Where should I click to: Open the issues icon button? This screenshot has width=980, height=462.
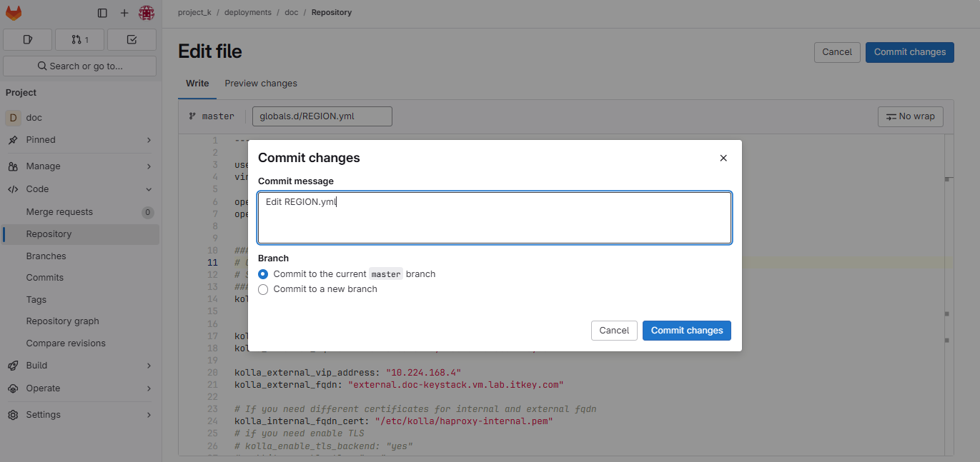pos(28,39)
